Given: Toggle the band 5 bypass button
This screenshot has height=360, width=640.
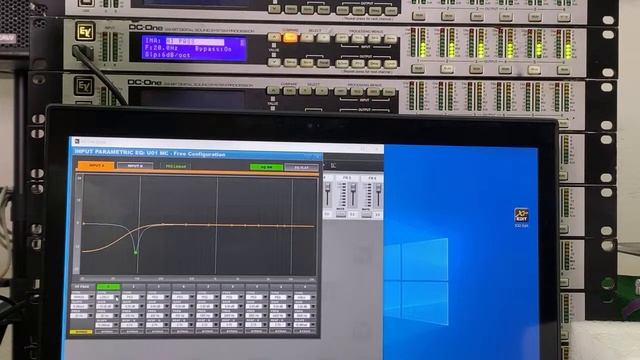Looking at the screenshot, I should pos(207,332).
